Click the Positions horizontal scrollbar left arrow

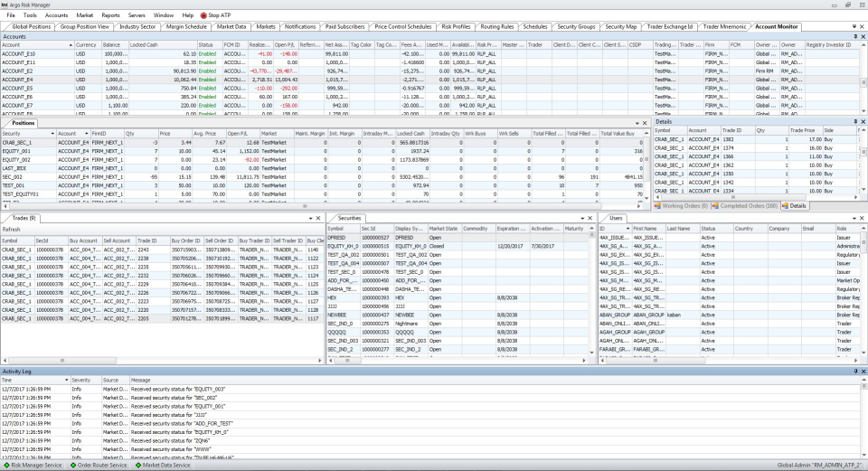pyautogui.click(x=5, y=206)
